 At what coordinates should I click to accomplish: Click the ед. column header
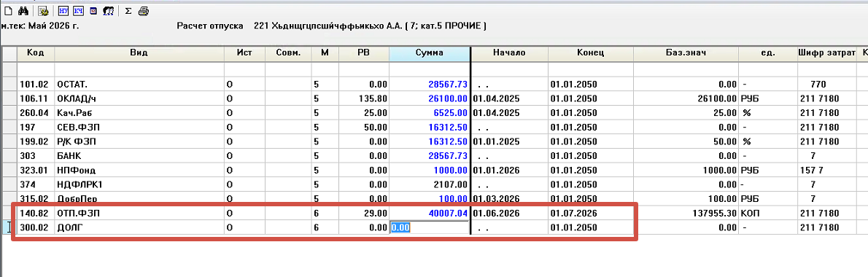pos(767,53)
